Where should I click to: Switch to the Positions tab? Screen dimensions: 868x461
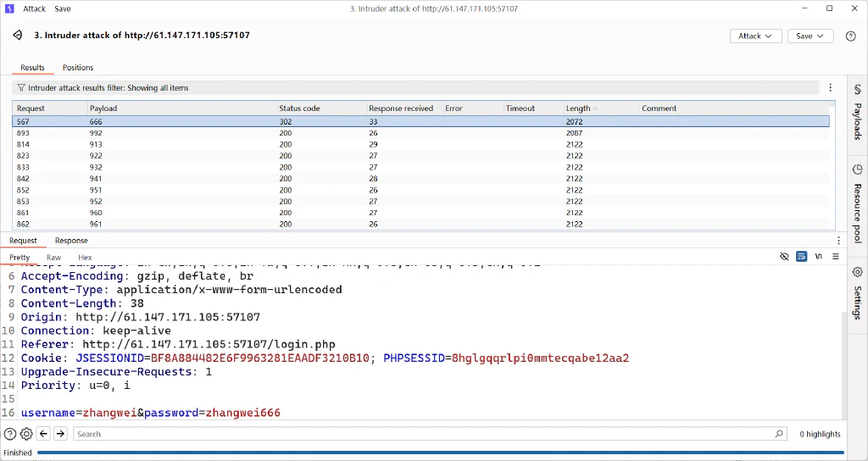[78, 68]
